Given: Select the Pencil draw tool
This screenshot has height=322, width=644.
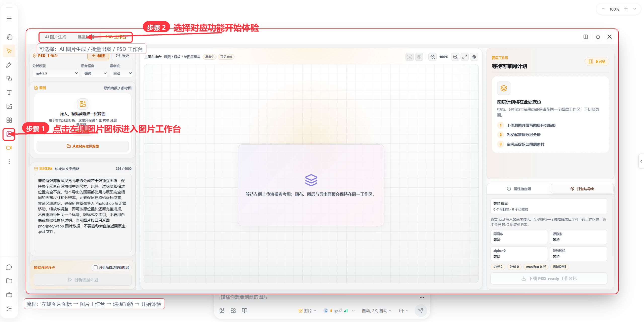Looking at the screenshot, I should click(9, 65).
